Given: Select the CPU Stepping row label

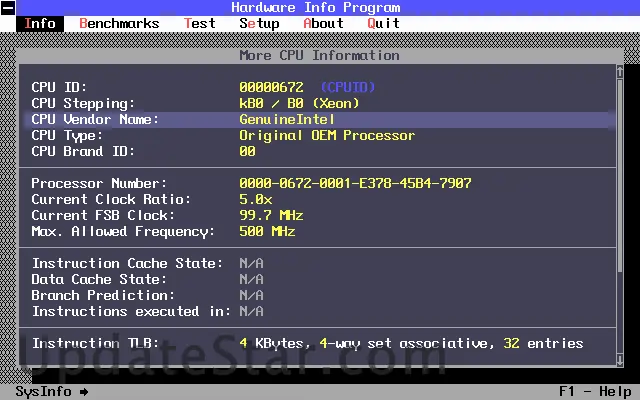Looking at the screenshot, I should pos(83,104).
